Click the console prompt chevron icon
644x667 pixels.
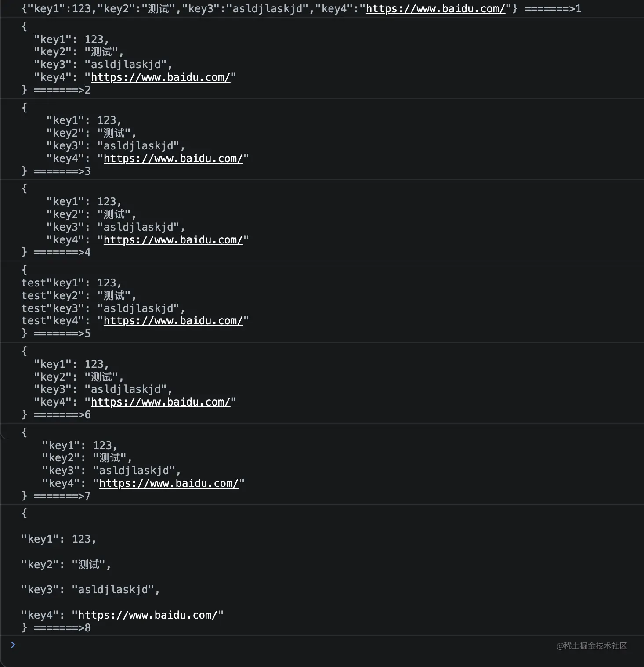[x=13, y=645]
